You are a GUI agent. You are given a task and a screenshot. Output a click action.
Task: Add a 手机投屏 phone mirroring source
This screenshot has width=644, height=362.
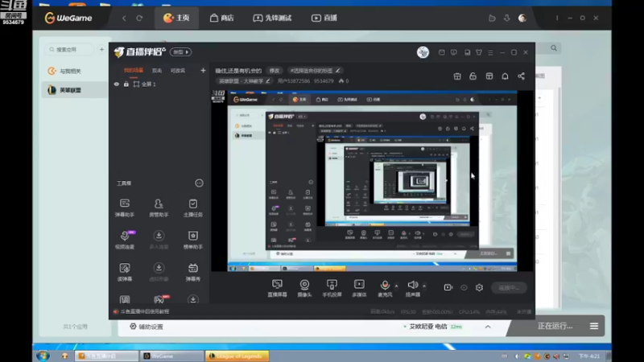332,288
